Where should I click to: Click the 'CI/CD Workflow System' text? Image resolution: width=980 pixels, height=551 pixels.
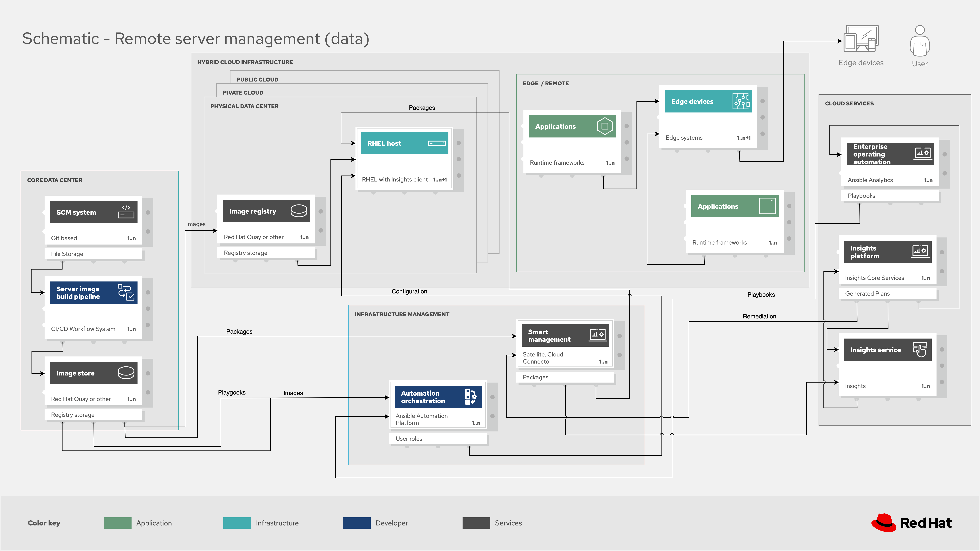pos(83,329)
